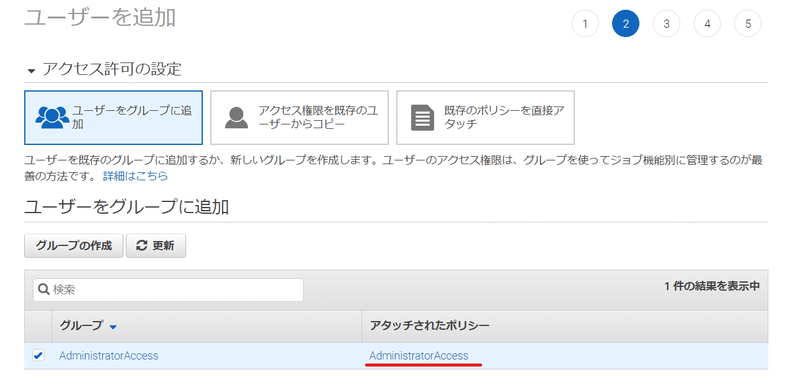This screenshot has height=386, width=800.
Task: Go to step 5 indicator
Action: tap(748, 24)
